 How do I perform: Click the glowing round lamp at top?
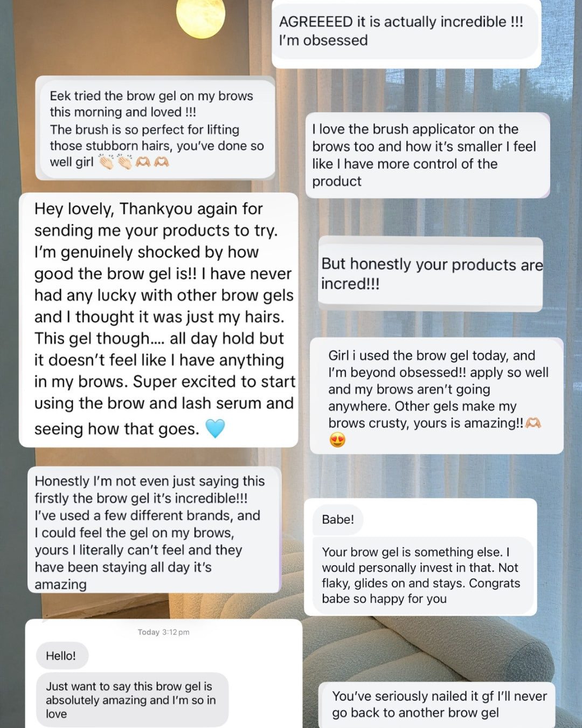[x=200, y=17]
